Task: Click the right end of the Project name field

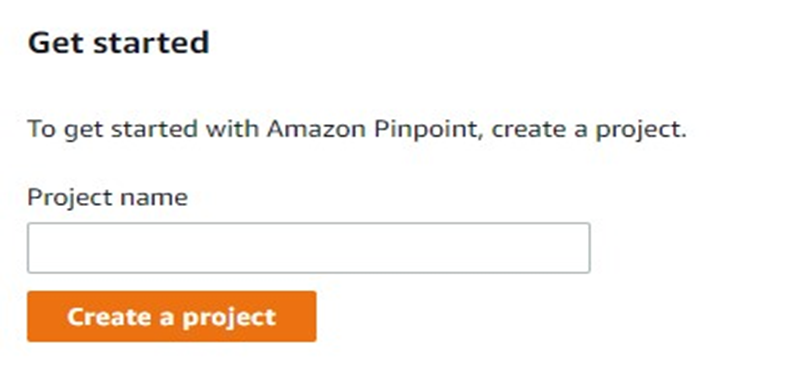Action: [x=581, y=248]
